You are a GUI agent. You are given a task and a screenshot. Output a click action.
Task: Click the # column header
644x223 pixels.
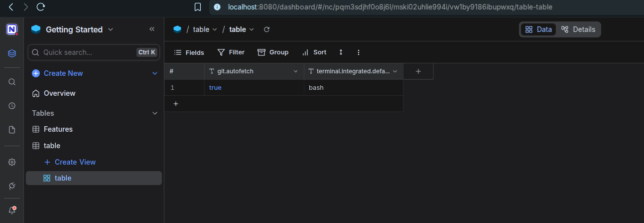tap(184, 71)
